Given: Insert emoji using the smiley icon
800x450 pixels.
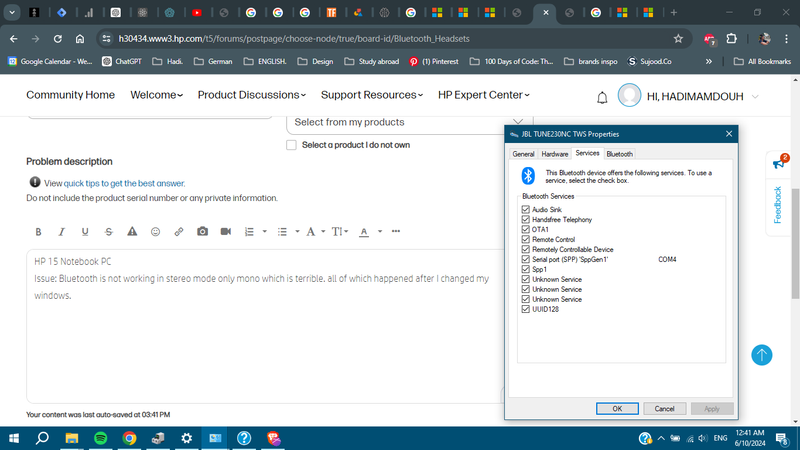Looking at the screenshot, I should [x=155, y=231].
